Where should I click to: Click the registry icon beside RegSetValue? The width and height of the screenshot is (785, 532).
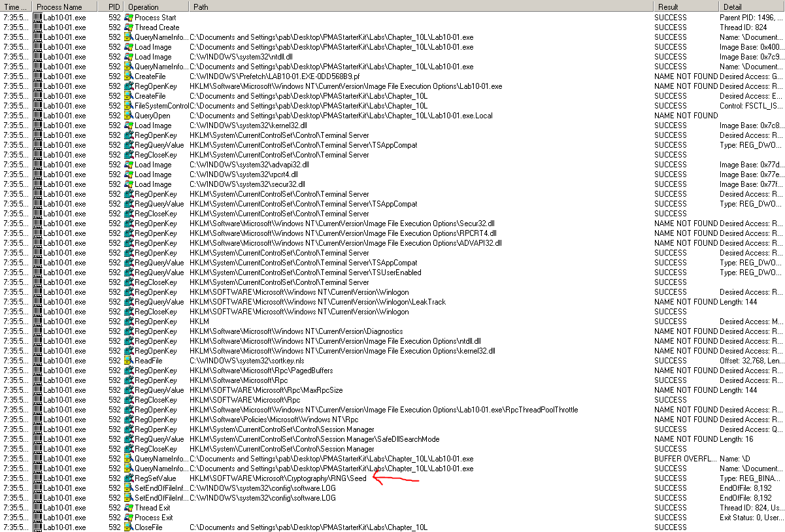[x=129, y=478]
